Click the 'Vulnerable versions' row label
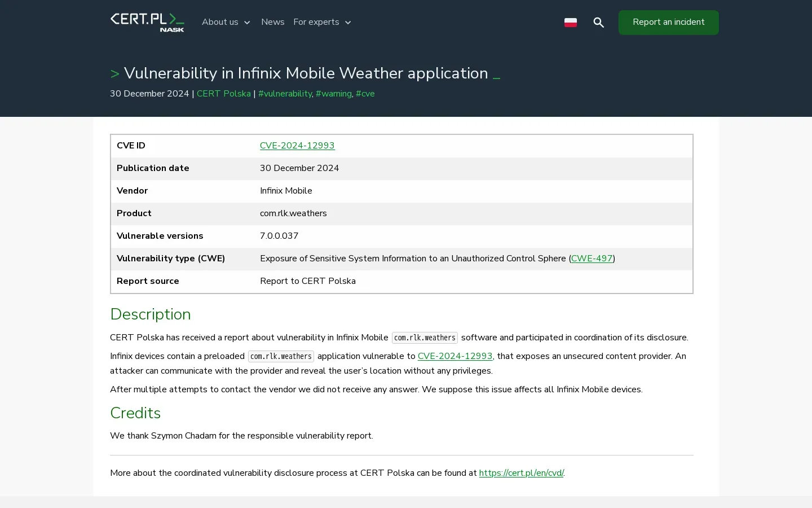The width and height of the screenshot is (812, 508). point(160,236)
